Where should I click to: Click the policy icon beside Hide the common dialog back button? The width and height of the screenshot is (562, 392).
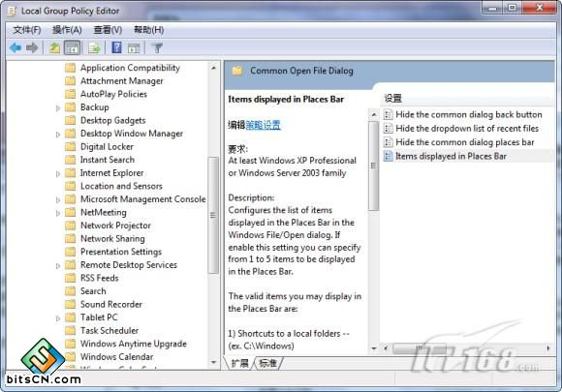(388, 114)
